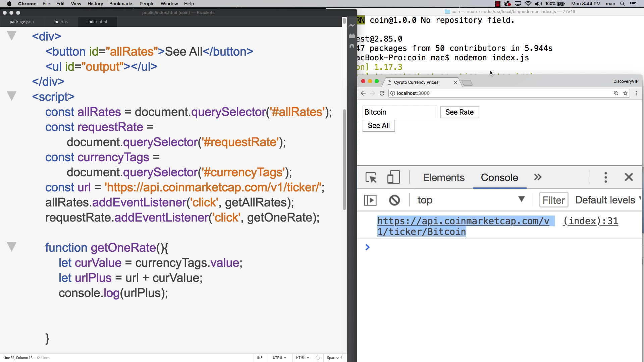Open HTML language dropdown in status bar
Screen dimensions: 644x362
pos(303,358)
